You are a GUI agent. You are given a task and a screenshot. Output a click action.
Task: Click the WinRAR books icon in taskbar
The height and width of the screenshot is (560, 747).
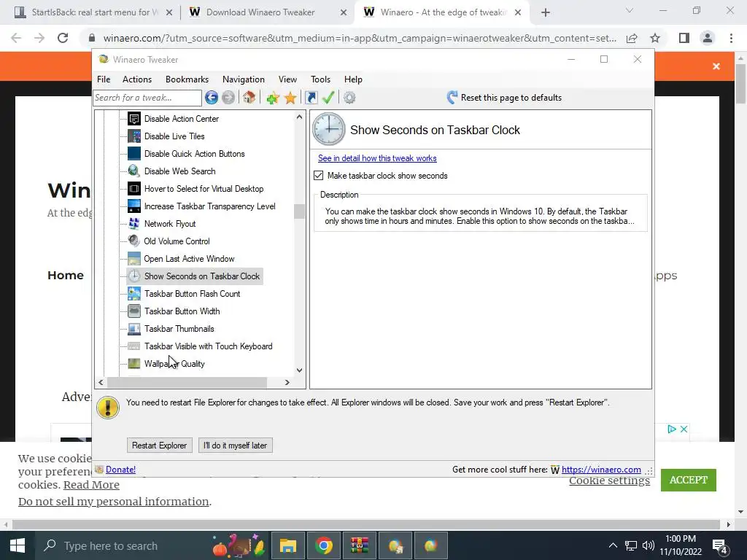[359, 545]
